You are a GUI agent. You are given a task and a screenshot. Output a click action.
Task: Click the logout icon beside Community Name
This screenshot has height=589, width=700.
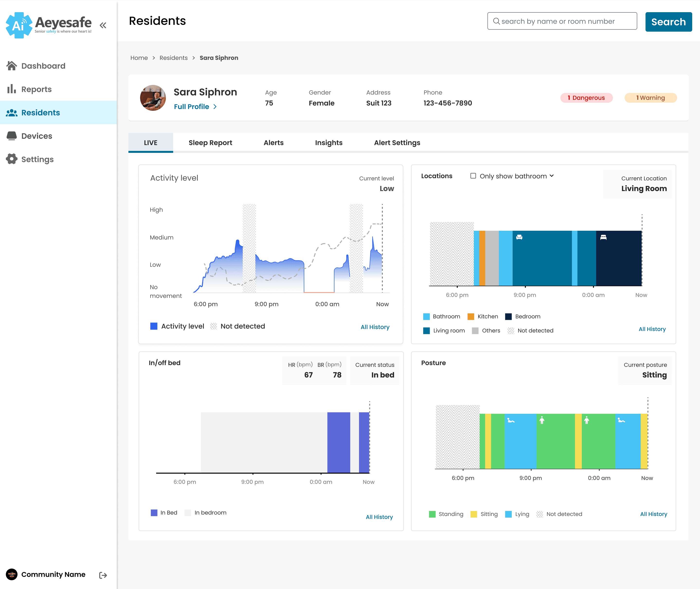(x=103, y=575)
